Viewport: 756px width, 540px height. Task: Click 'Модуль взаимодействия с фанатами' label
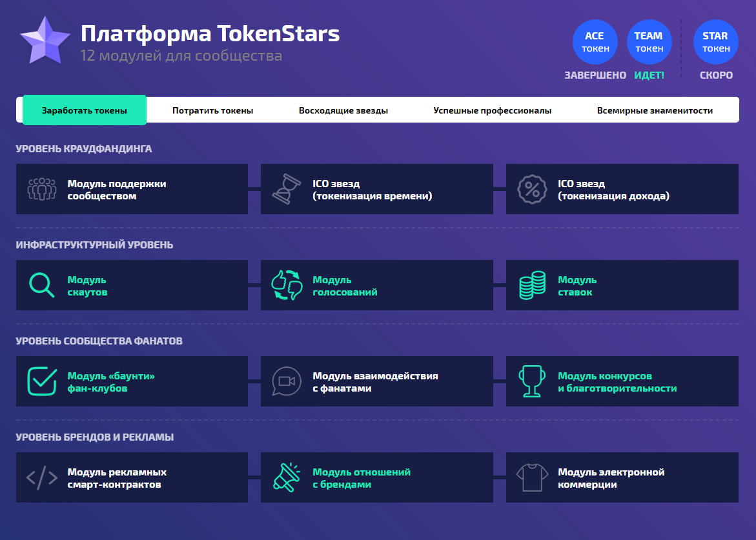[375, 381]
